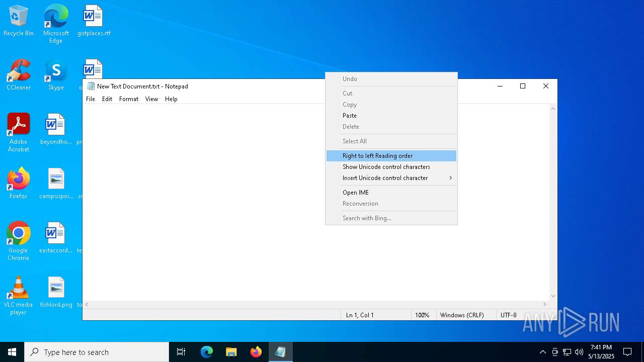The width and height of the screenshot is (644, 362).
Task: Open the Firefox desktop shortcut
Action: click(19, 184)
